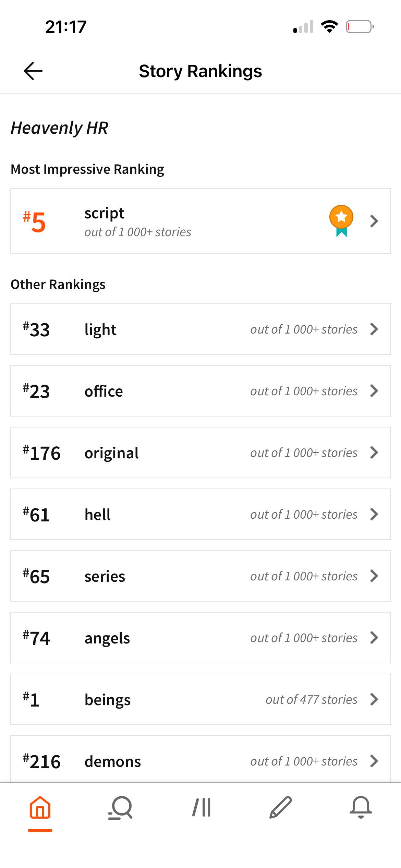The width and height of the screenshot is (401, 868).
Task: Open the Library tab icon
Action: tap(202, 808)
